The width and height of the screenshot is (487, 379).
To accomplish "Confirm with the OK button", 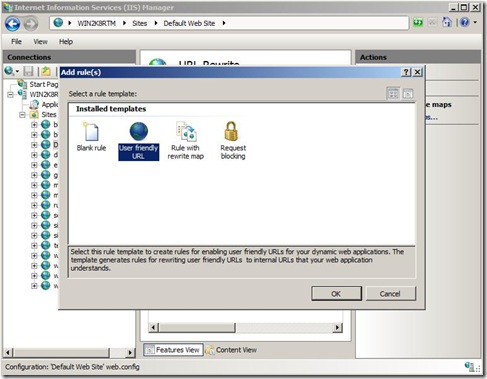I will 336,294.
